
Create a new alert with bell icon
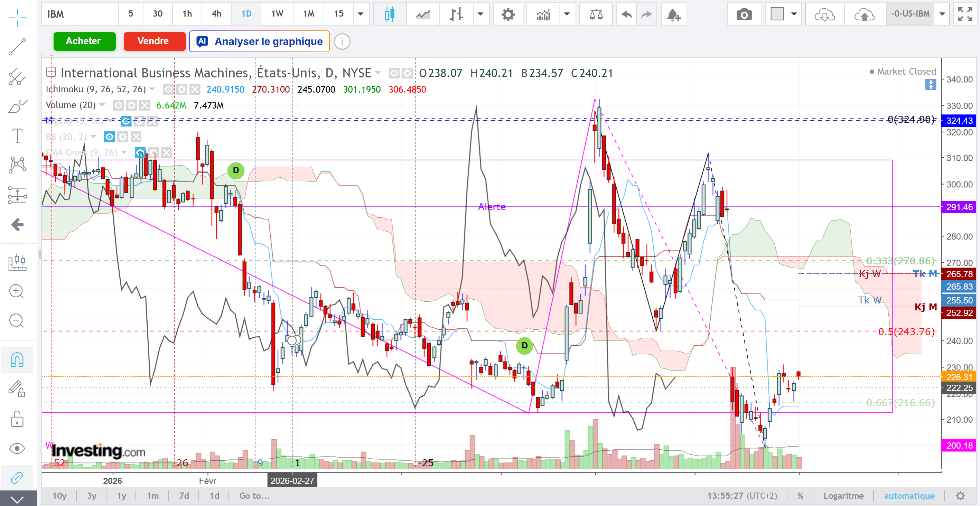(x=674, y=15)
